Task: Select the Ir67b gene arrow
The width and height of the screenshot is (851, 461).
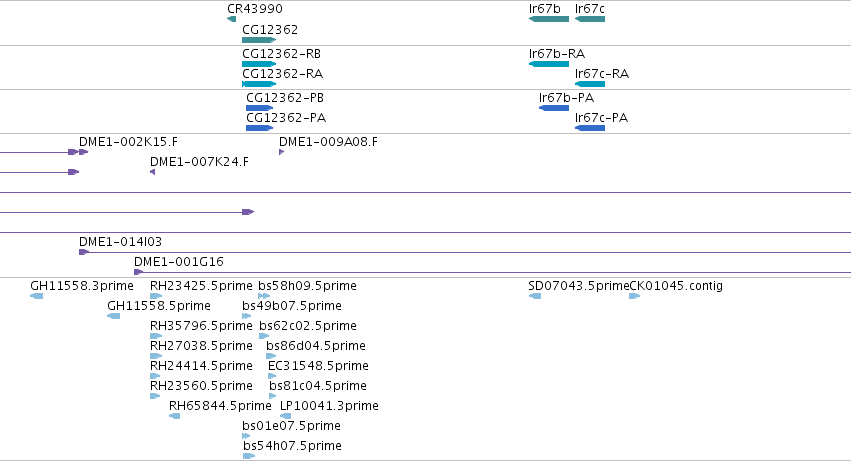Action: 549,19
